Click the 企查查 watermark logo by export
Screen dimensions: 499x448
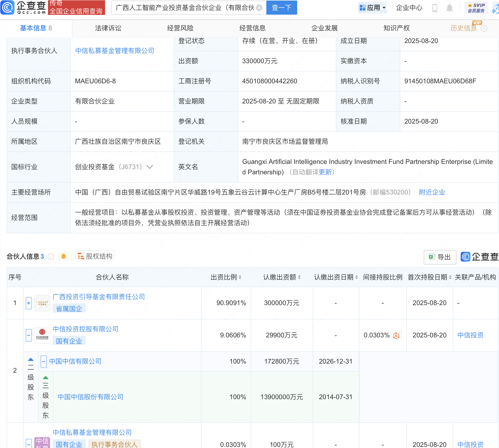480,257
